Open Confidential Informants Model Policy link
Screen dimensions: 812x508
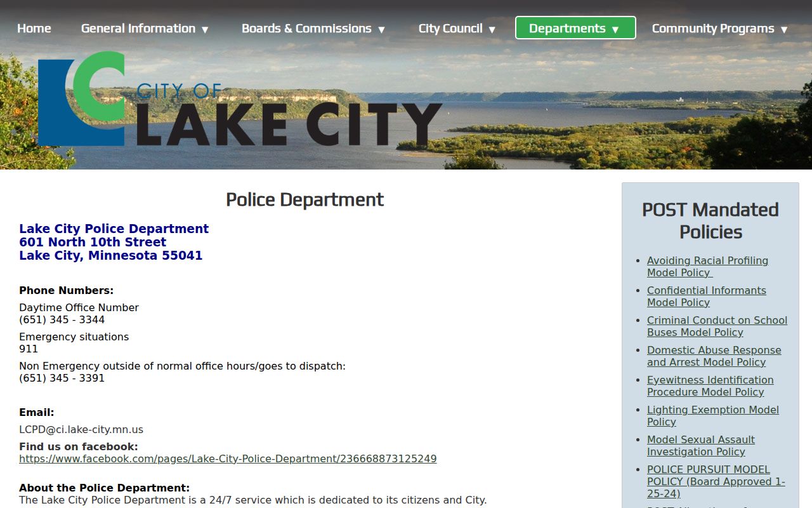[707, 297]
